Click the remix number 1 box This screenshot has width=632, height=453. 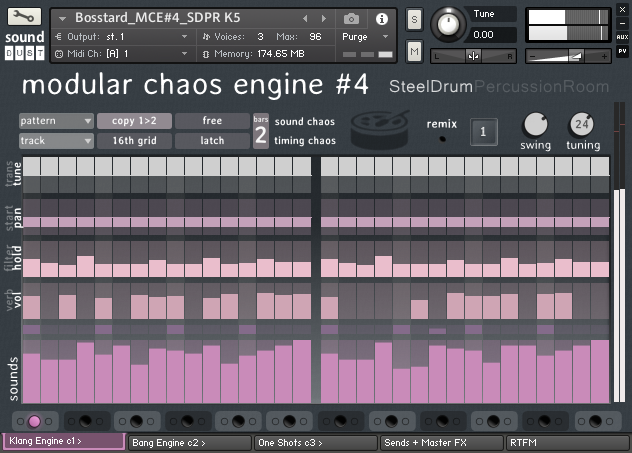[483, 132]
